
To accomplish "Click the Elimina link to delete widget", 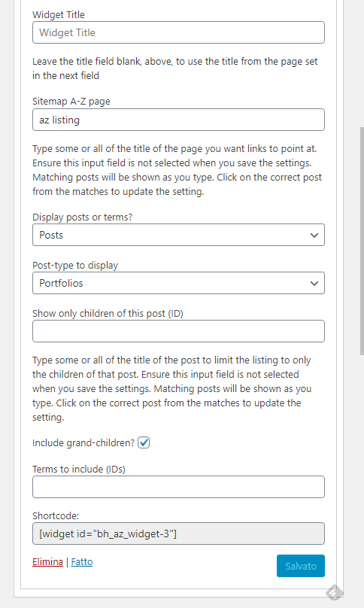I will (x=47, y=562).
